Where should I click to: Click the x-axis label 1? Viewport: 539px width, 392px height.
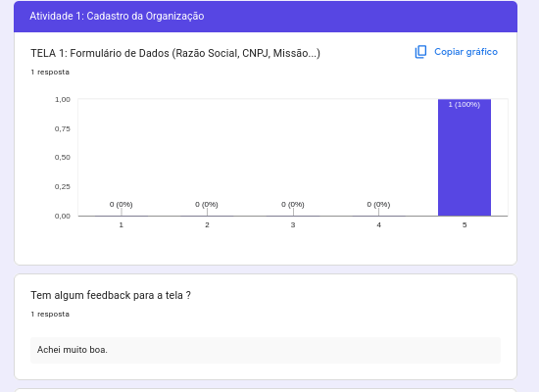[121, 224]
